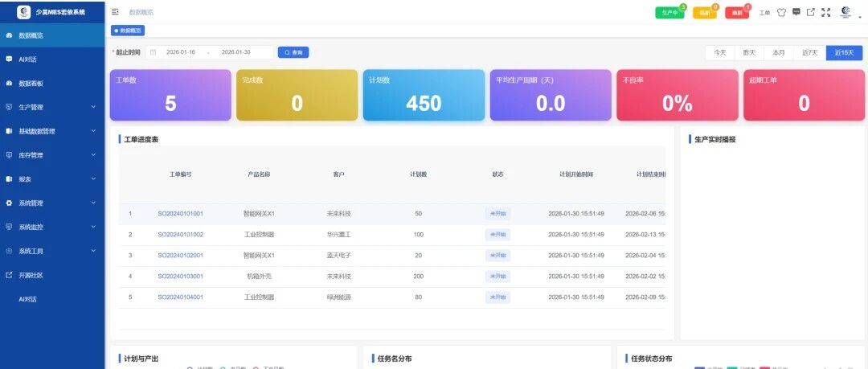Select the 今天 time range option
The height and width of the screenshot is (369, 868).
tap(719, 52)
